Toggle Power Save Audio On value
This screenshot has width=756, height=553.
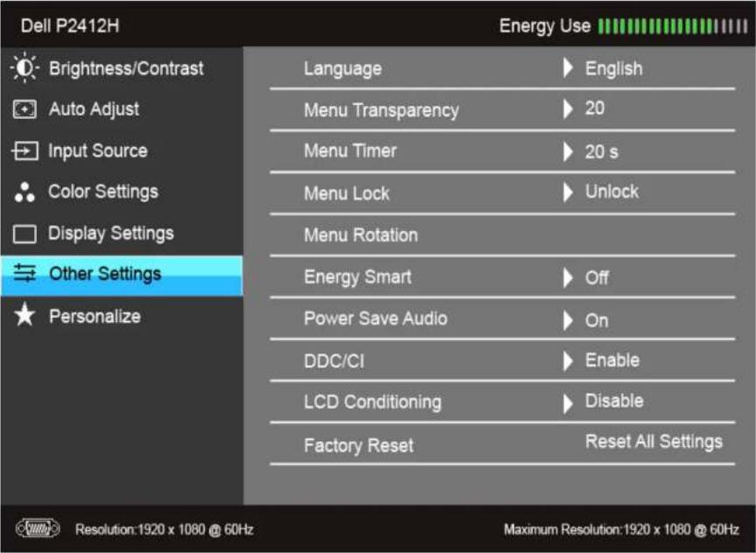tap(597, 320)
